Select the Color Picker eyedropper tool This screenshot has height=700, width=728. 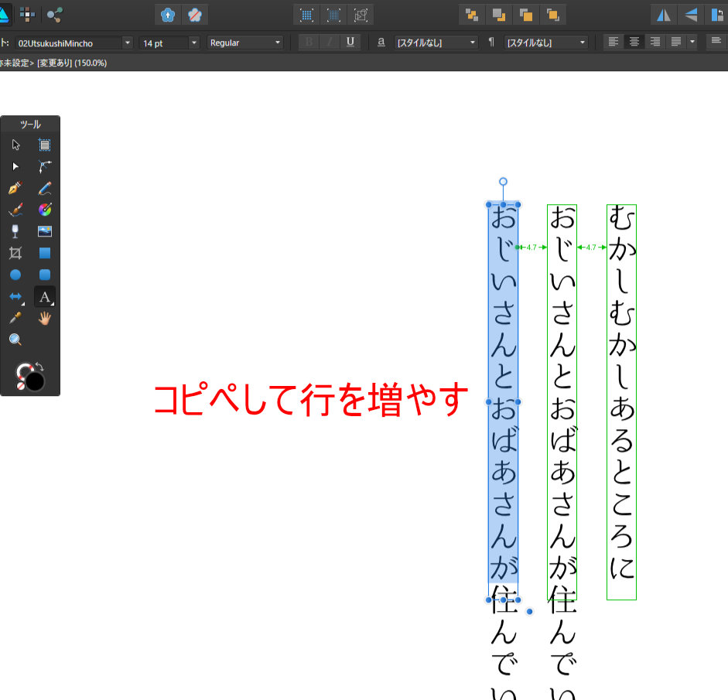tap(15, 318)
